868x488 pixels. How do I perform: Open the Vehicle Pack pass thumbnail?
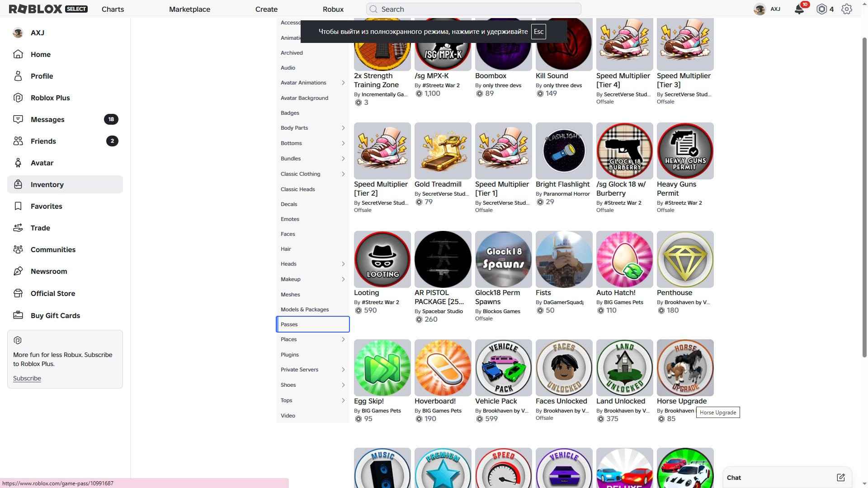coord(503,368)
